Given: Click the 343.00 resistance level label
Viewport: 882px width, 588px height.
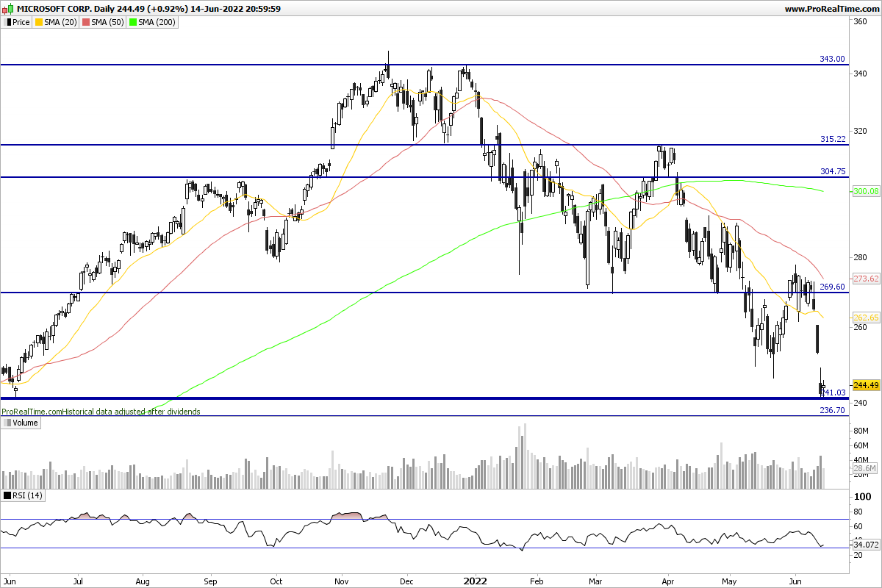Looking at the screenshot, I should 832,59.
